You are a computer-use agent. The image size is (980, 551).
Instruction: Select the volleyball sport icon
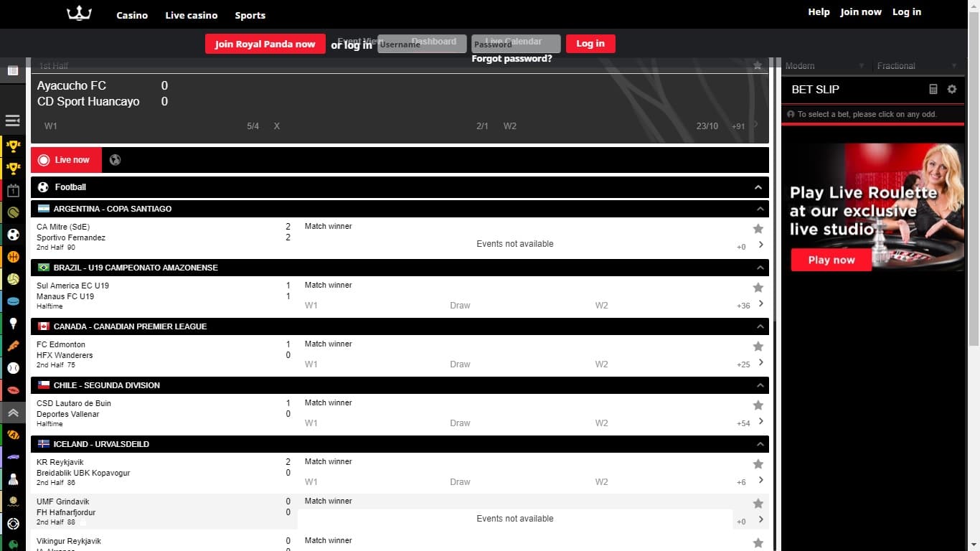(13, 279)
